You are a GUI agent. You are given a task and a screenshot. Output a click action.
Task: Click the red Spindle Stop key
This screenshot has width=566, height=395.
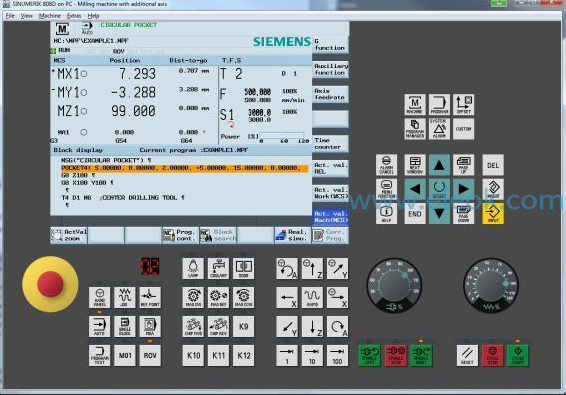[x=396, y=356]
